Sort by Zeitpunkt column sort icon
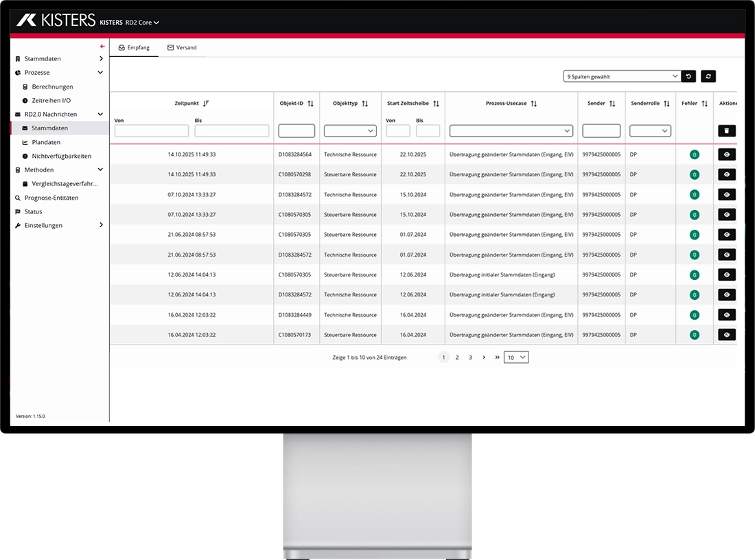The width and height of the screenshot is (755, 560). 206,104
